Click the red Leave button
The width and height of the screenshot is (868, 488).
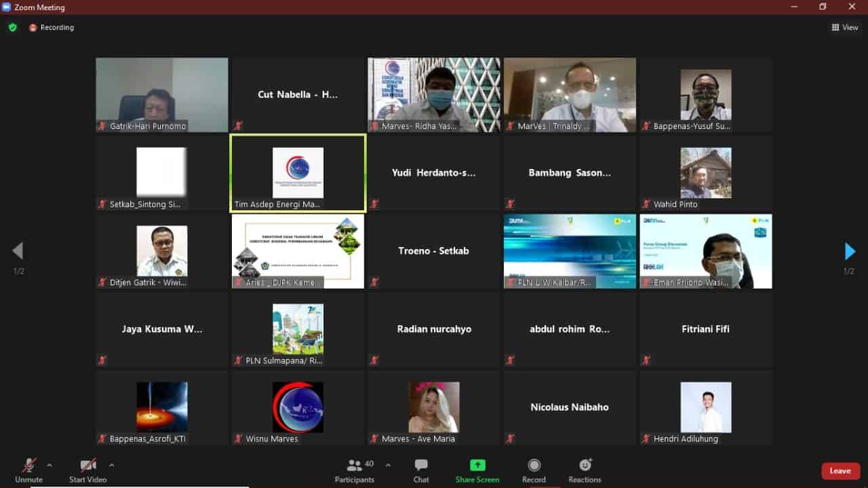(840, 471)
